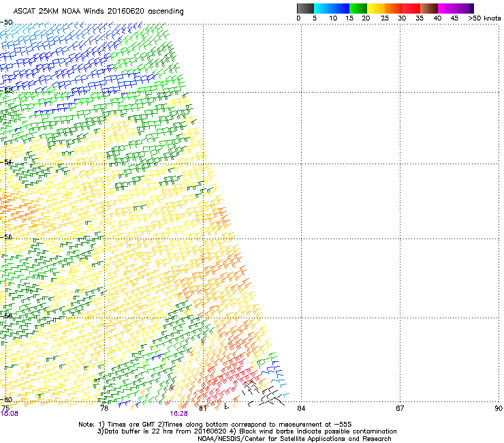Click the '10' label under the color bar
The height and width of the screenshot is (443, 504).
[x=333, y=18]
